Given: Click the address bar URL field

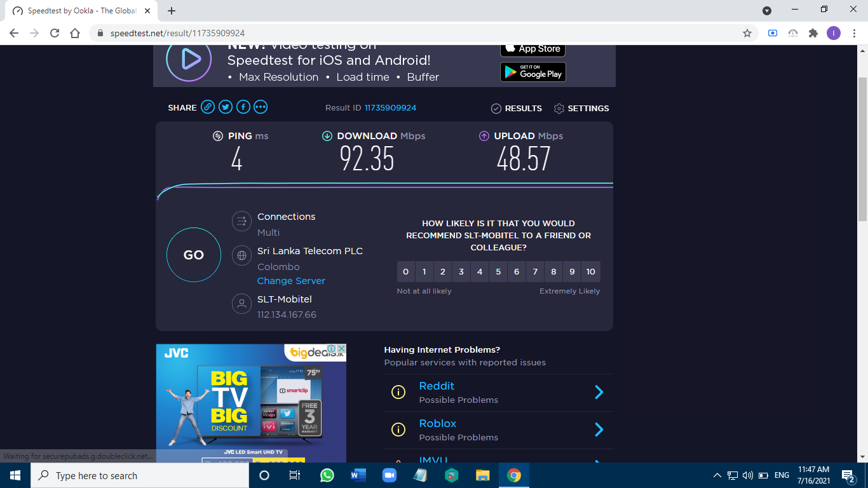Looking at the screenshot, I should [x=423, y=33].
